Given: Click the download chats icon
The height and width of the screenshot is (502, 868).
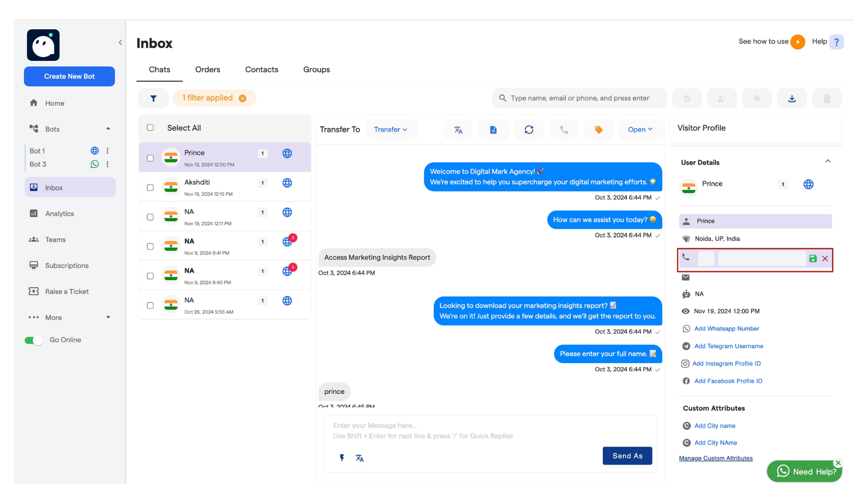Looking at the screenshot, I should coord(792,98).
